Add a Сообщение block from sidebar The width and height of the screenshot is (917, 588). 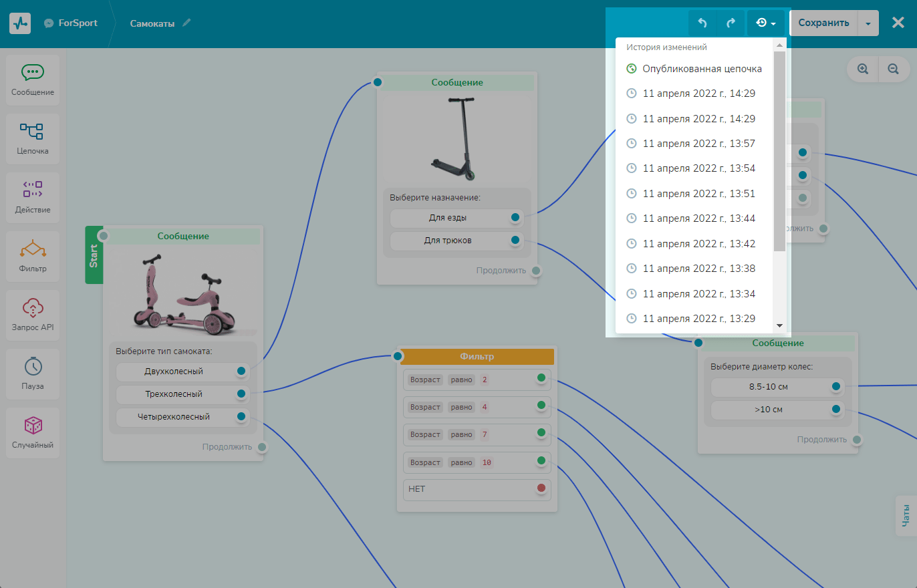[33, 80]
